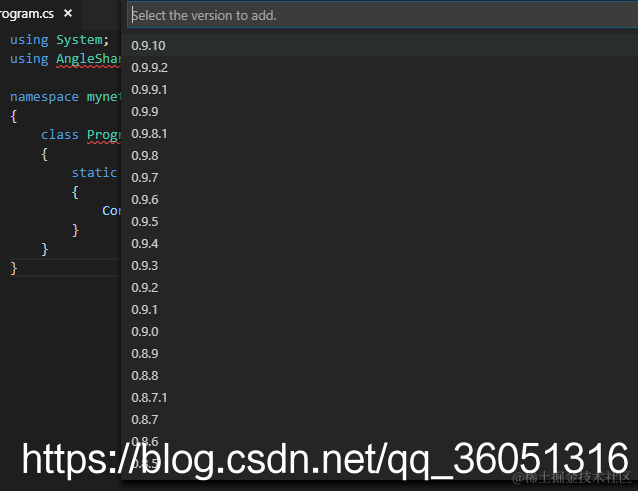Click the underlined AngleSharp using statement
Screen dimensions: 638x491
[x=65, y=59]
